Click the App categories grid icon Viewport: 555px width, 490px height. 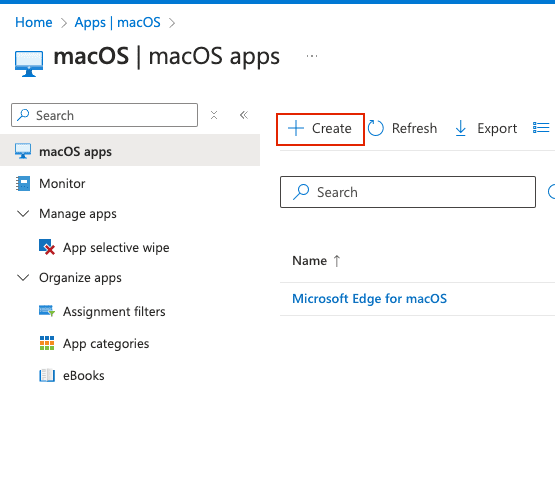click(47, 343)
